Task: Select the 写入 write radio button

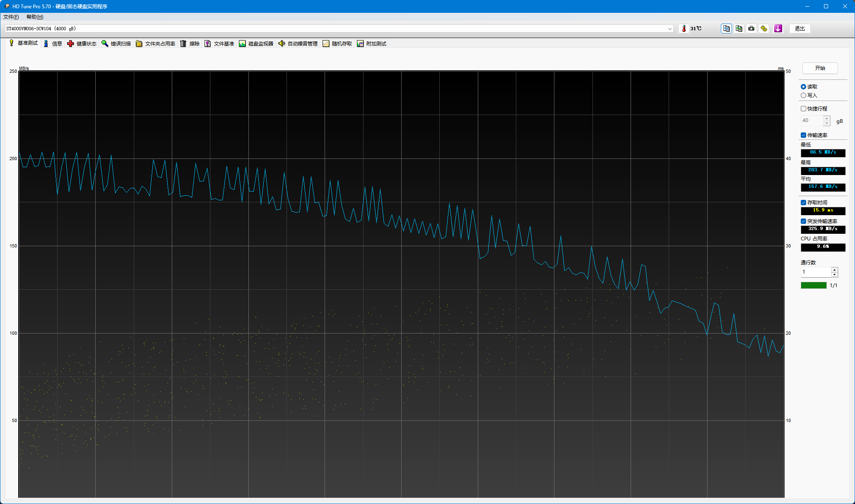Action: coord(803,96)
